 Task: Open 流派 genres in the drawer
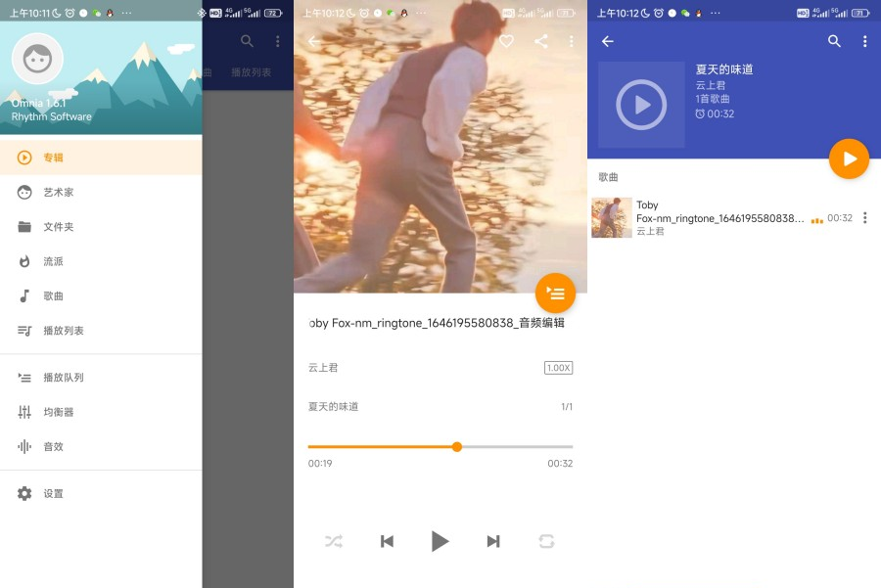coord(101,261)
